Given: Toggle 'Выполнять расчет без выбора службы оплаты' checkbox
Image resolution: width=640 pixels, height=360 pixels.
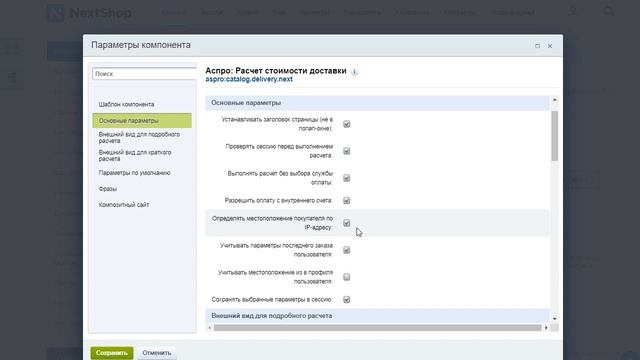Looking at the screenshot, I should 347,178.
